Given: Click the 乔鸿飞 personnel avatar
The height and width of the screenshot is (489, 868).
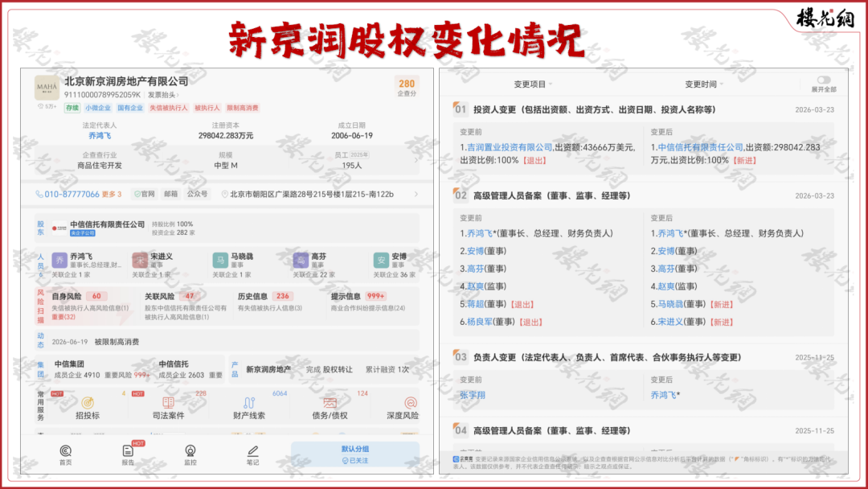Looking at the screenshot, I should [x=59, y=260].
